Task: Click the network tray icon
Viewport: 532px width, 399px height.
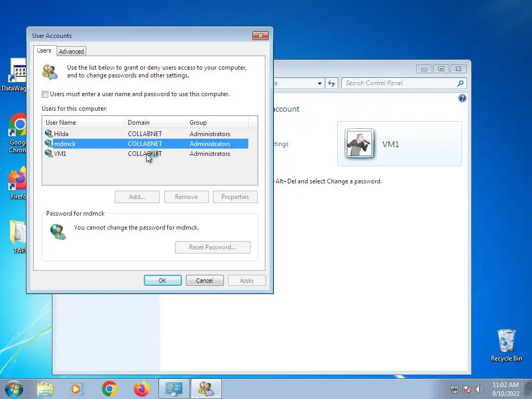Action: point(454,389)
